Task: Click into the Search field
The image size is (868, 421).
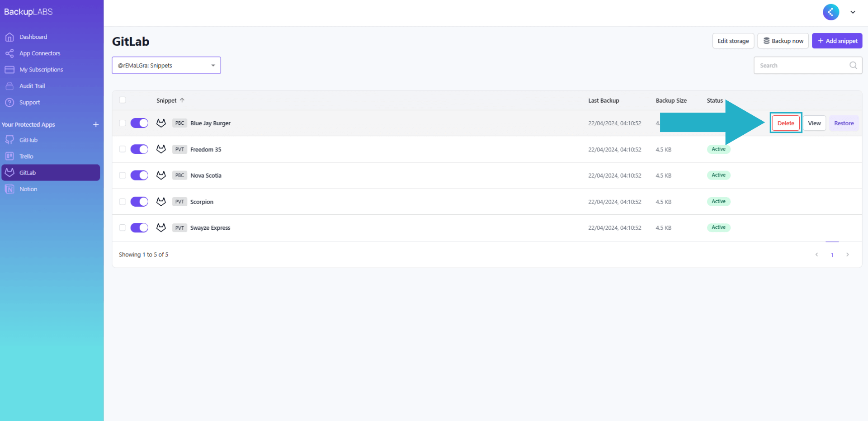Action: click(808, 66)
